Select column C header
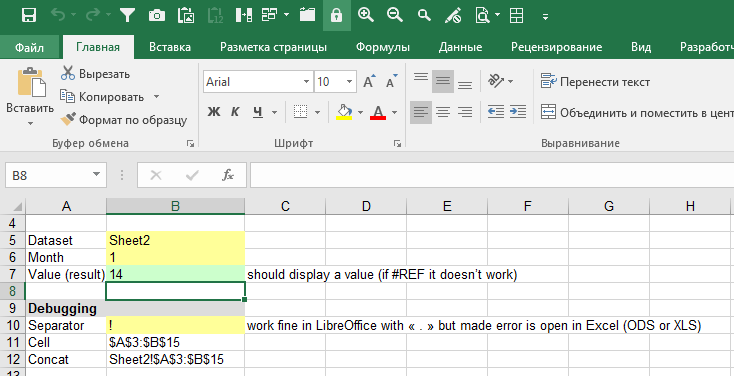Image resolution: width=734 pixels, height=376 pixels. coord(285,206)
